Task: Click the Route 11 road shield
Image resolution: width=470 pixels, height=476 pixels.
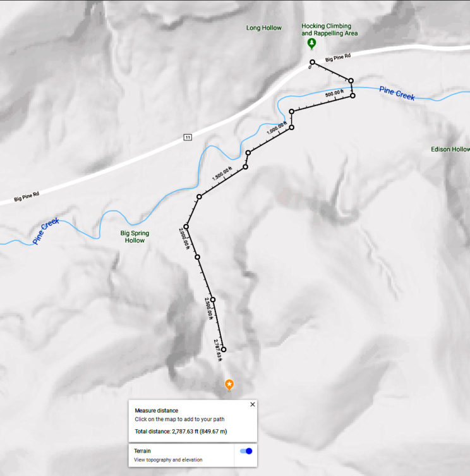Action: (x=188, y=137)
